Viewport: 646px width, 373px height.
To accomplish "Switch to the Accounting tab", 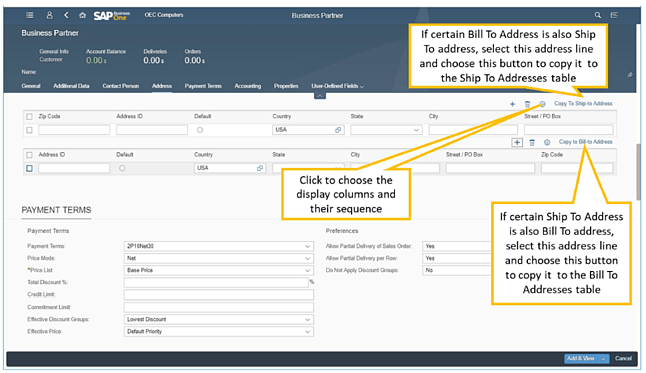I will (248, 86).
